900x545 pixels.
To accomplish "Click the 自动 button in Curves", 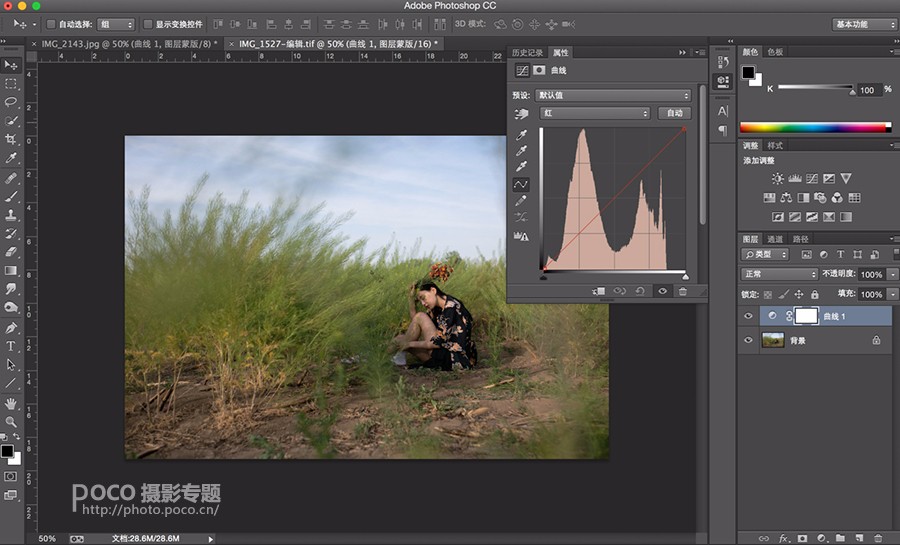I will [674, 114].
